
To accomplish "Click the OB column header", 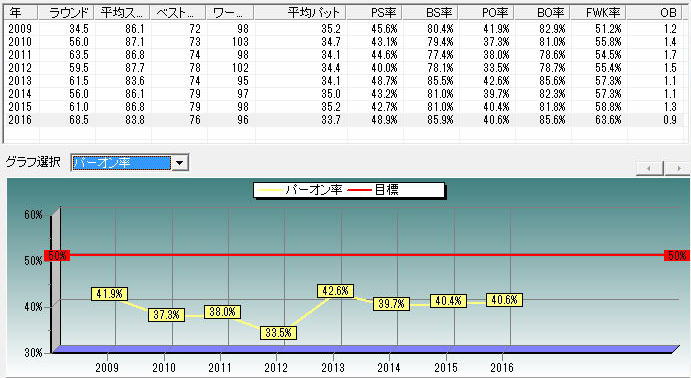I will [x=655, y=13].
